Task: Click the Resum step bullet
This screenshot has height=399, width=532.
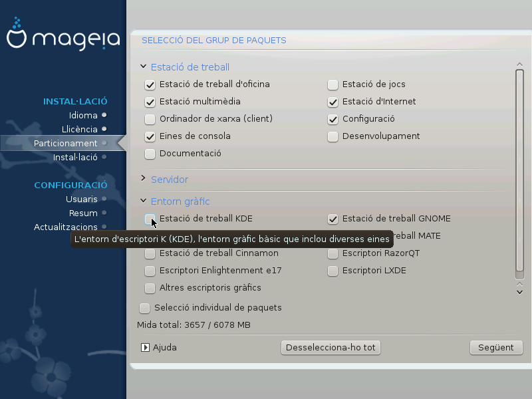Action: coord(104,213)
